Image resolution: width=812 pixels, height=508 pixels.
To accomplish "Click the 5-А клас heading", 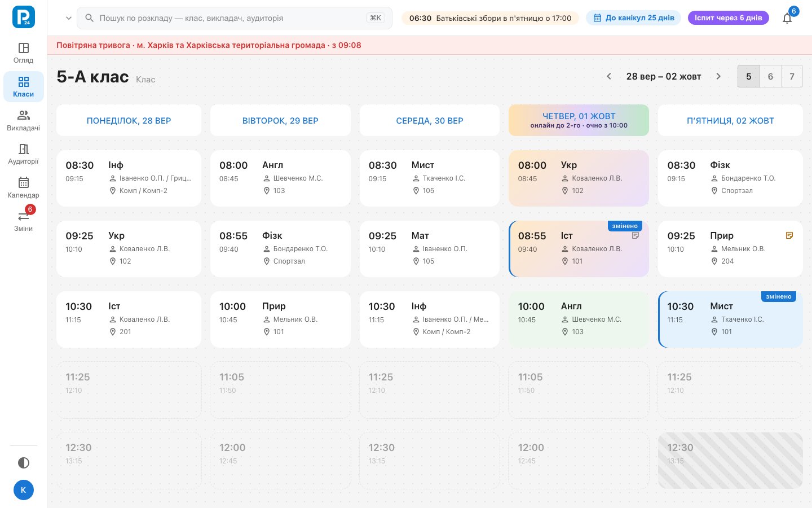I will pos(92,77).
